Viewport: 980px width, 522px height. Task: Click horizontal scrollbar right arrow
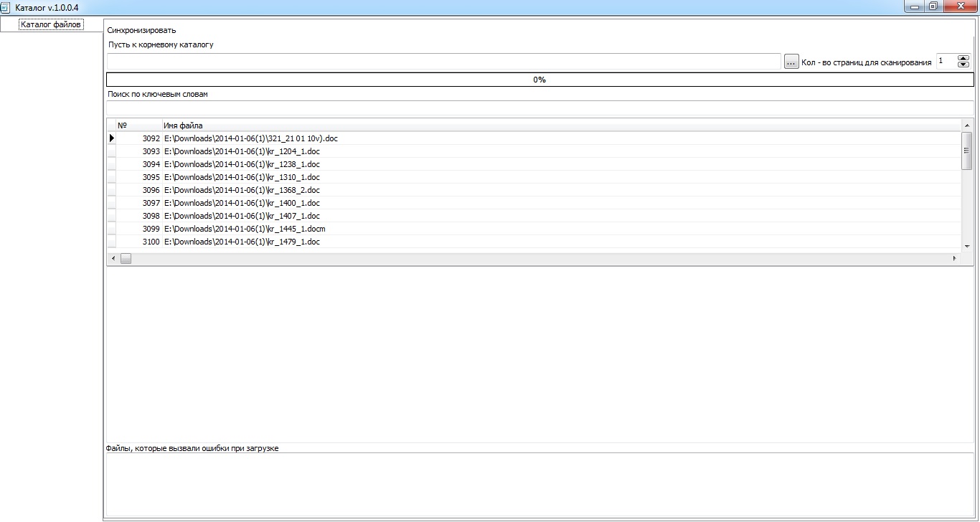pyautogui.click(x=955, y=258)
